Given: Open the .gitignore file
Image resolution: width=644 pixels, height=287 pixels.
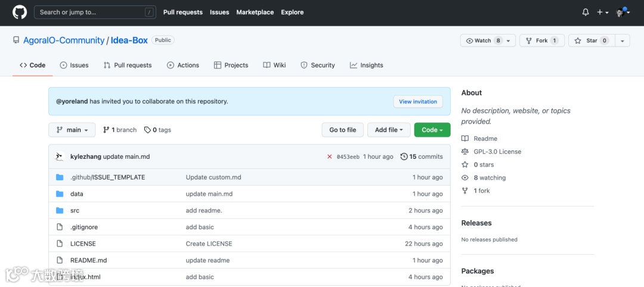Looking at the screenshot, I should point(84,227).
